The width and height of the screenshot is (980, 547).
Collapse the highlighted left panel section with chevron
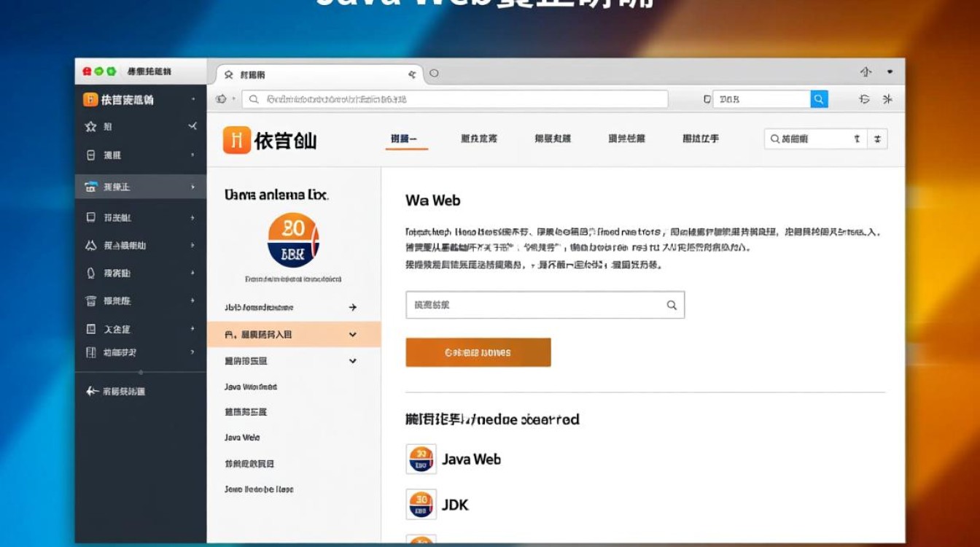(x=353, y=334)
